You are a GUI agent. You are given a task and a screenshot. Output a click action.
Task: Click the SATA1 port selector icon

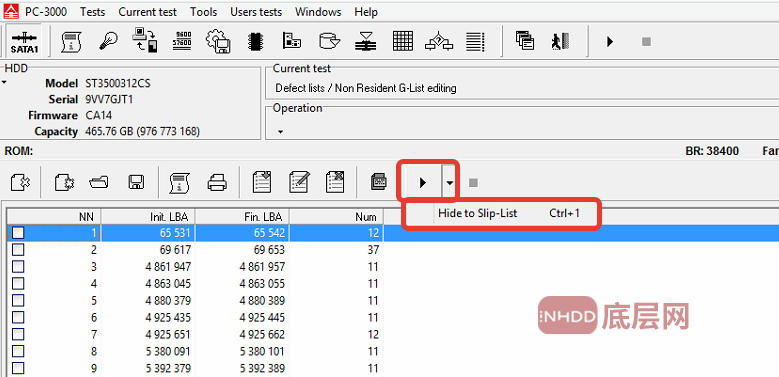coord(24,42)
